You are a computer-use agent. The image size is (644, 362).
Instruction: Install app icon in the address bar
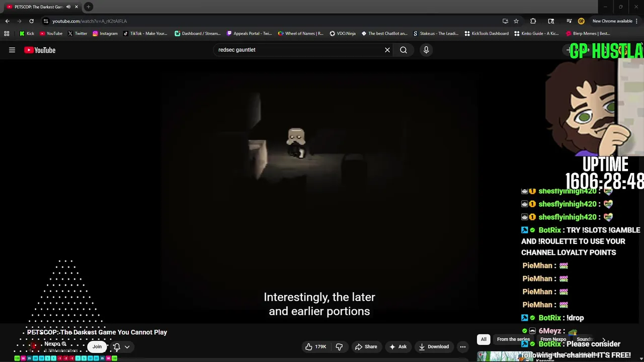coord(505,21)
